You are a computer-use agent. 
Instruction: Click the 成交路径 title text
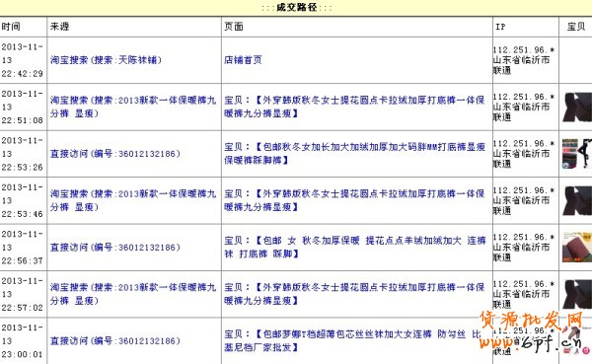click(x=296, y=8)
